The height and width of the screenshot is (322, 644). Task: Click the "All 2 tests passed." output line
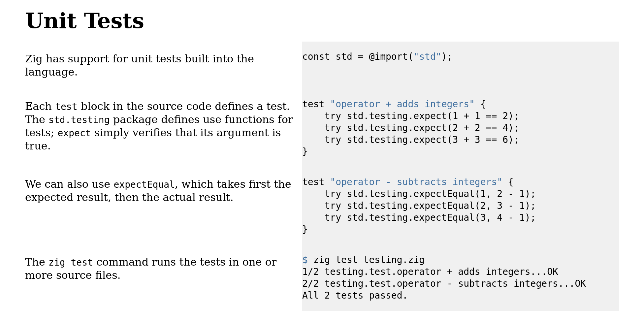coord(355,296)
